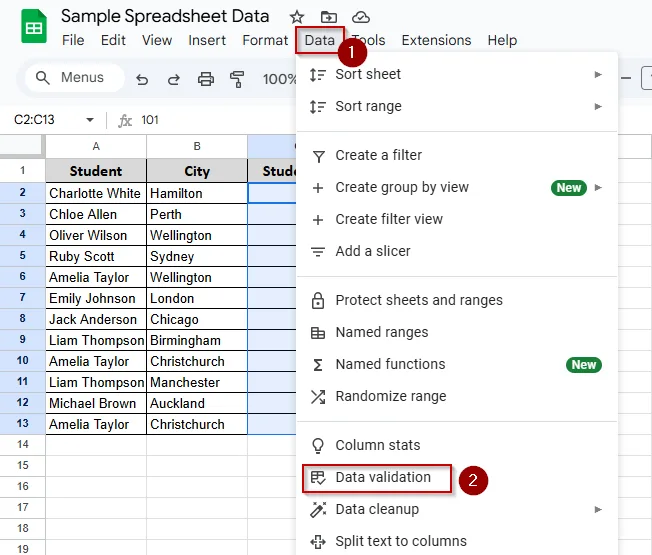Image resolution: width=652 pixels, height=555 pixels.
Task: Open the View menu
Action: pos(157,40)
